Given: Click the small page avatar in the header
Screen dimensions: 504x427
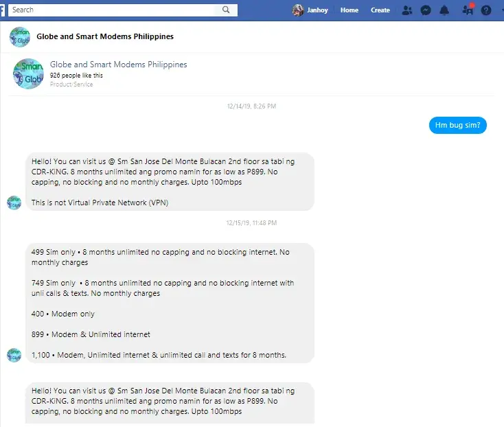Looking at the screenshot, I should tap(19, 36).
